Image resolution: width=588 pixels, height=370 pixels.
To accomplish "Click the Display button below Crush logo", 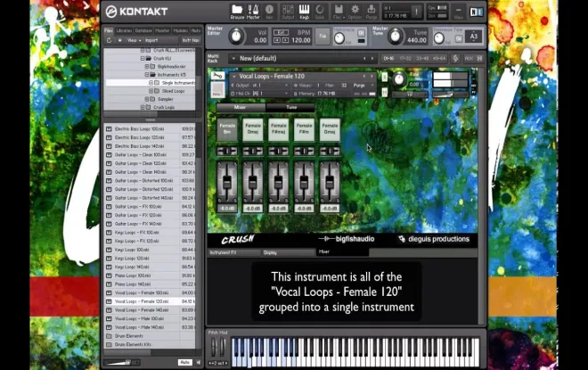I will pyautogui.click(x=289, y=252).
